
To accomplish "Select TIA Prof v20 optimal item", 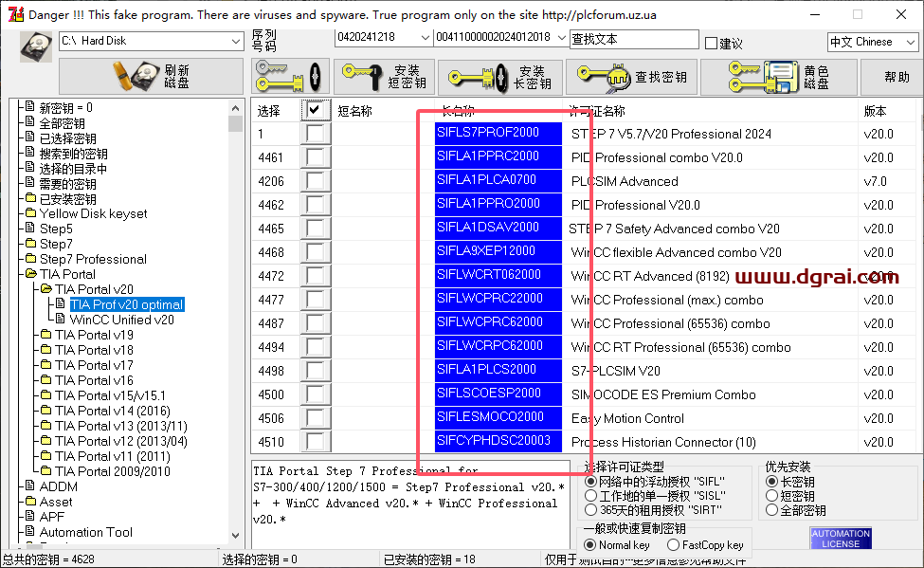I will click(127, 304).
